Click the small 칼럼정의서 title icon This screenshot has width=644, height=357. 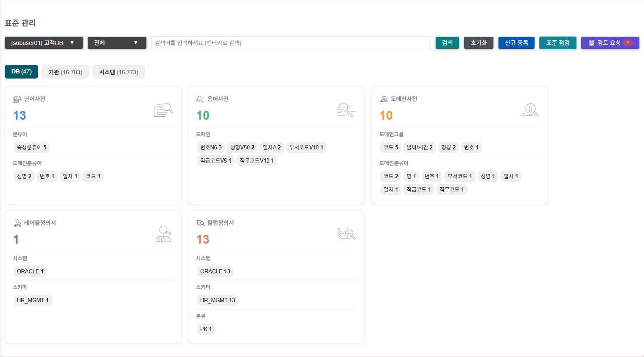[200, 223]
